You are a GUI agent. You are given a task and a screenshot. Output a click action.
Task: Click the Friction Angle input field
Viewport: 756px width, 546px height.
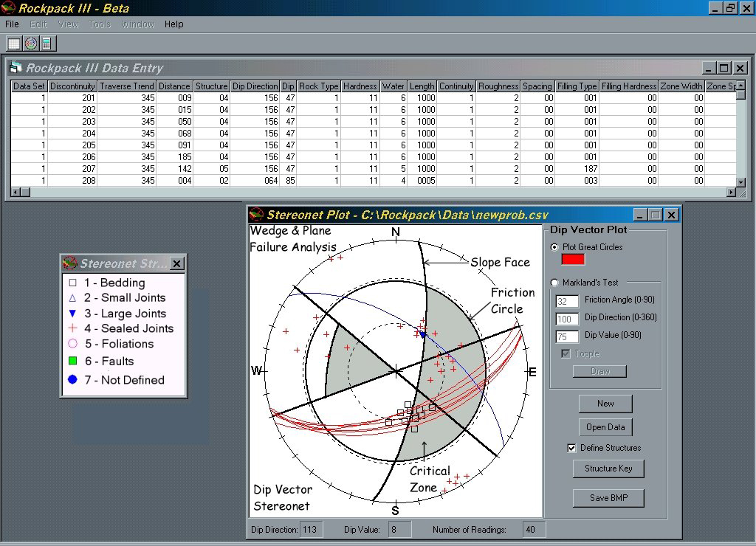(567, 301)
